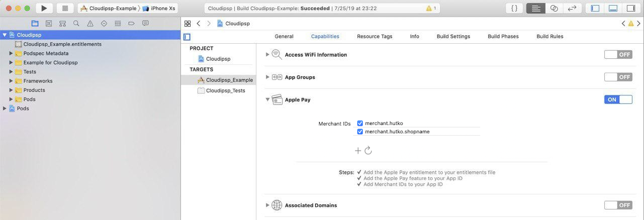Screen dimensions: 644x220
Task: Stop the running task
Action: click(x=65, y=8)
